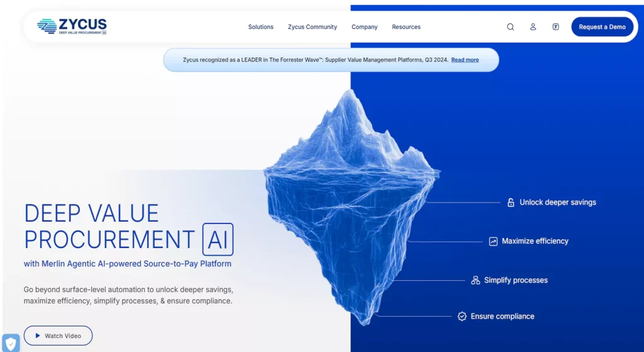The width and height of the screenshot is (644, 352).
Task: Follow the Read more link in banner
Action: [x=465, y=60]
